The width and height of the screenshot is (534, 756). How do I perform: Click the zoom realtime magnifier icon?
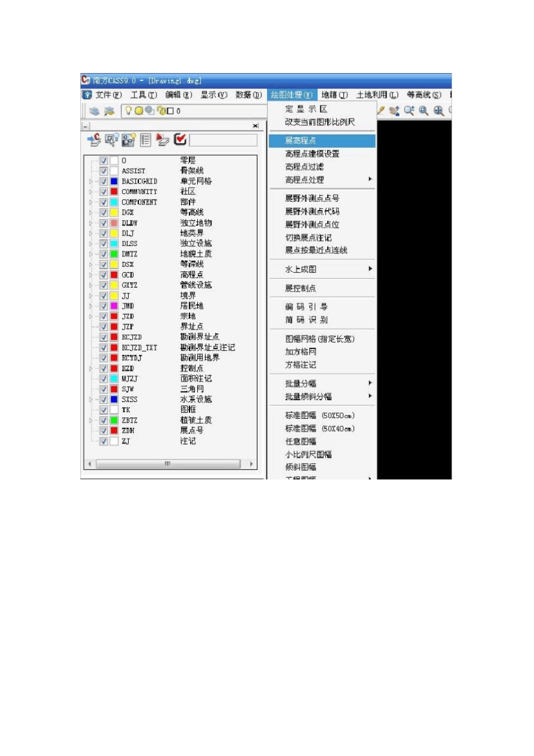pos(409,111)
